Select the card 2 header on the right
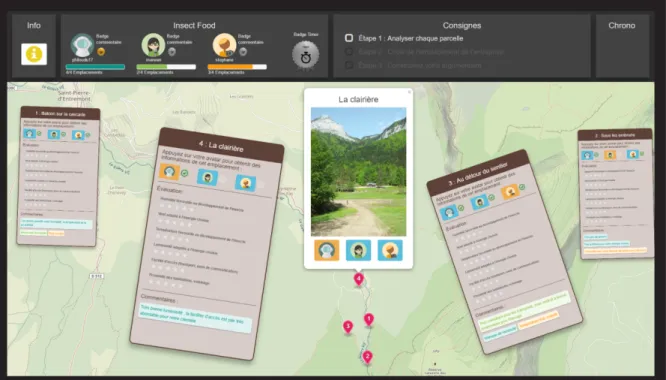The height and width of the screenshot is (380, 666). tap(615, 135)
